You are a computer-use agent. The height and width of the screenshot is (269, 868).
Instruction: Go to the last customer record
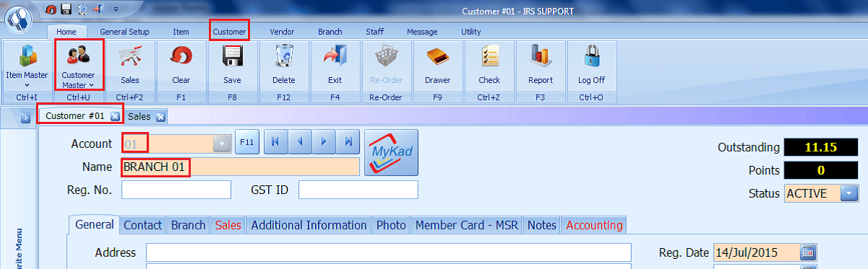(347, 143)
